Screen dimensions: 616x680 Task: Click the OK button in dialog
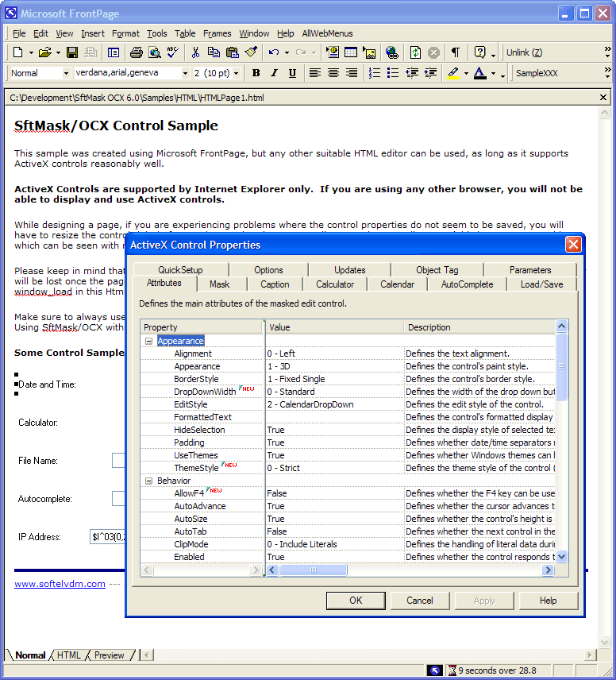(356, 601)
